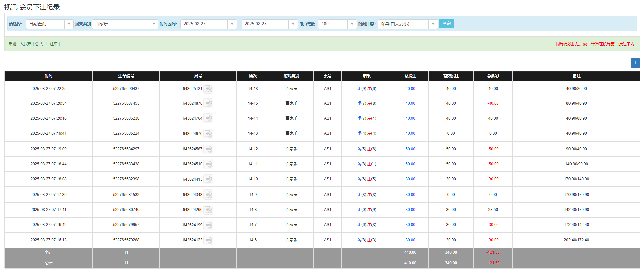Expand the start date 2025-08-27 dropdown arrow
This screenshot has width=644, height=274.
click(232, 24)
